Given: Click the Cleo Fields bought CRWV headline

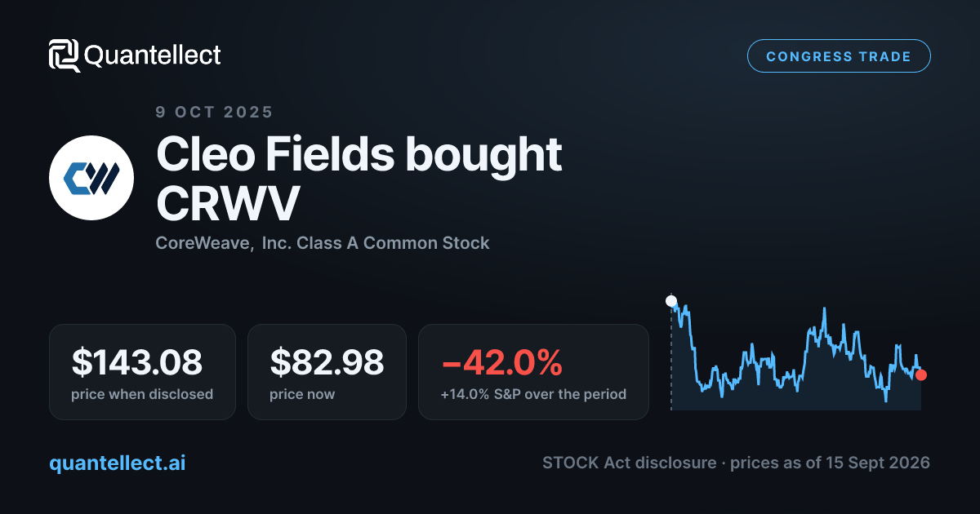Looking at the screenshot, I should click(359, 179).
